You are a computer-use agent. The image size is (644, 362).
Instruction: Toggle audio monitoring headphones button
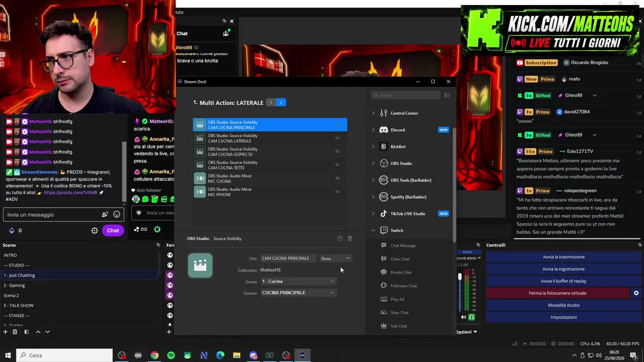click(471, 317)
